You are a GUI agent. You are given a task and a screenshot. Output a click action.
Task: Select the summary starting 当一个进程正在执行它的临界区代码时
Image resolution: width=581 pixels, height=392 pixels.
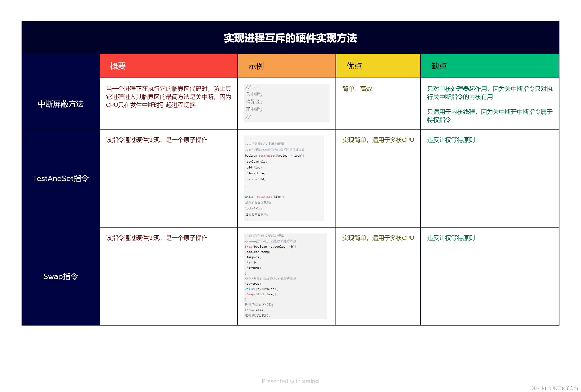click(168, 97)
